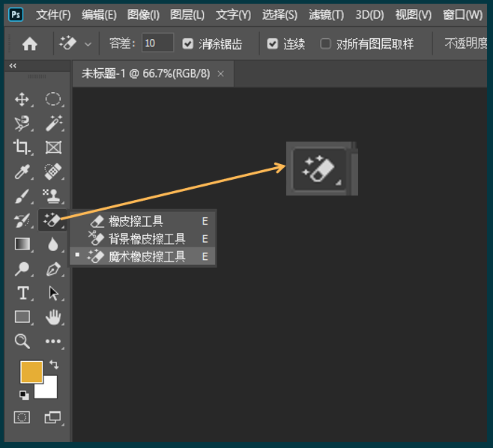Click the Home button in options bar
The image size is (493, 448).
(x=30, y=44)
